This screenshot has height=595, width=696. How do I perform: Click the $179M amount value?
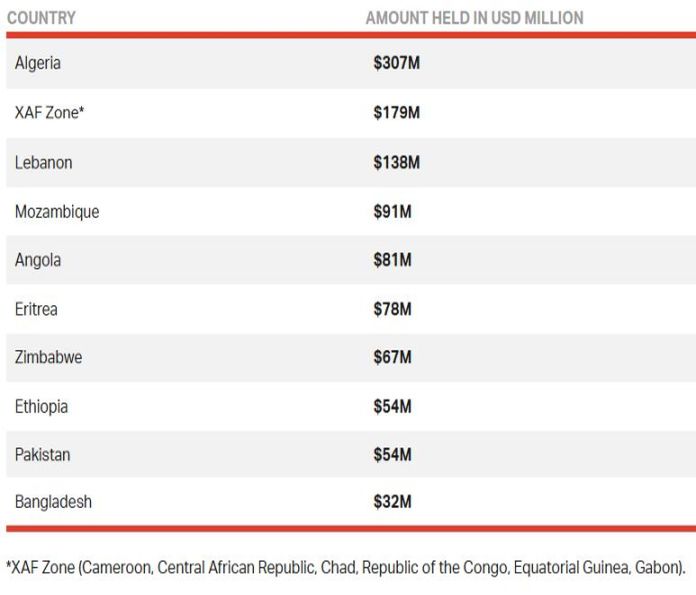(397, 113)
